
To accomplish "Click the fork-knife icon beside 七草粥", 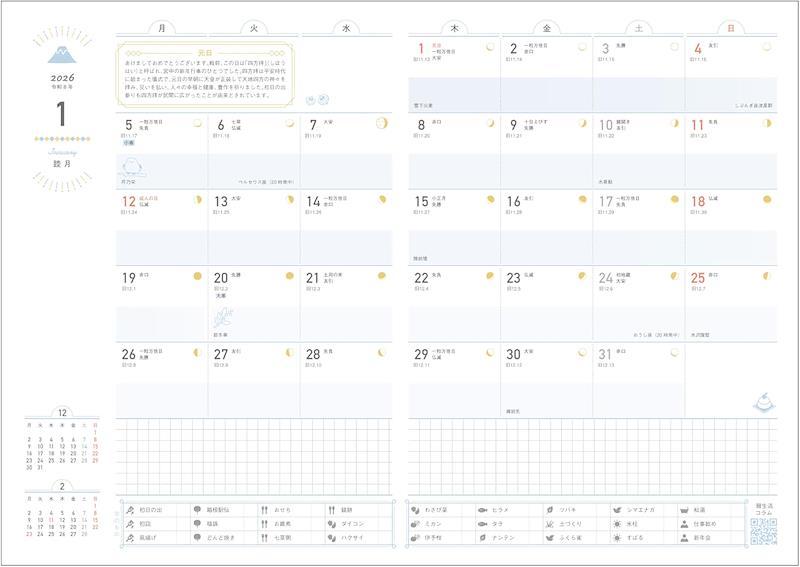I will click(264, 538).
